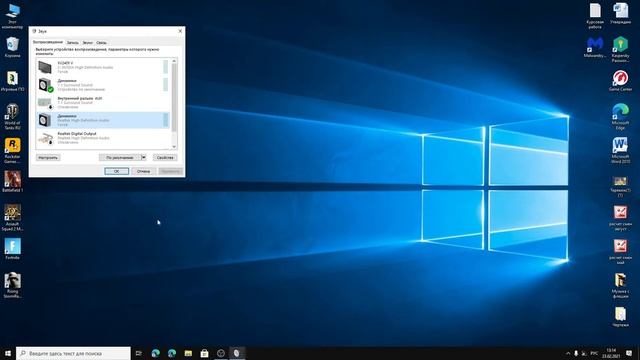Switch the РУС input language indicator
The image size is (640, 360).
(x=594, y=353)
